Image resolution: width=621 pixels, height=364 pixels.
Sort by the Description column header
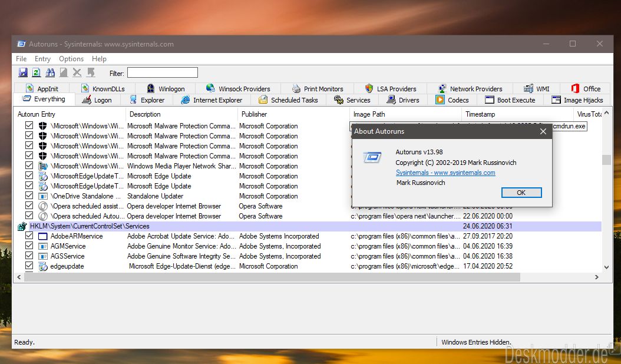(182, 114)
